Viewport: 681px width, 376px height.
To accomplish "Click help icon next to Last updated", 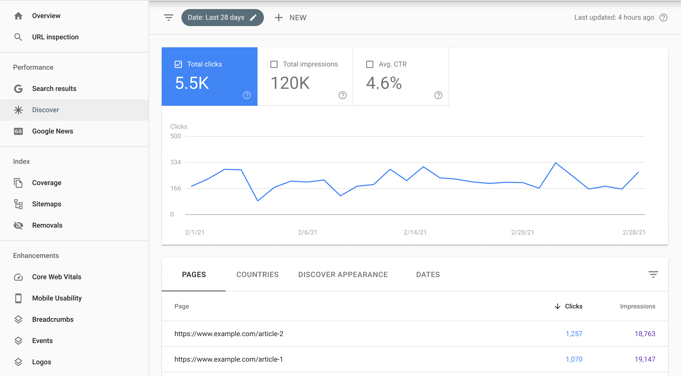I will [x=663, y=18].
